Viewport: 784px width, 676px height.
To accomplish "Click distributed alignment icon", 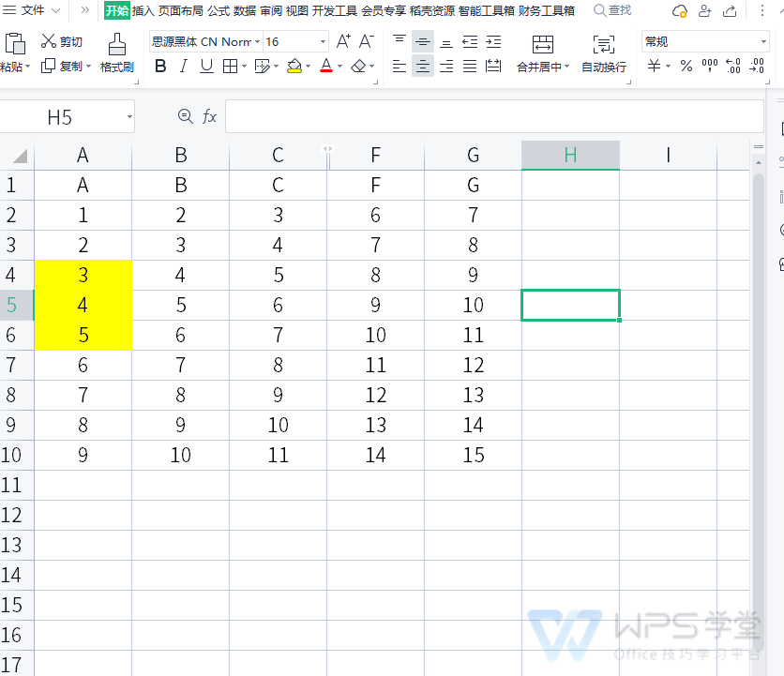I will click(493, 66).
